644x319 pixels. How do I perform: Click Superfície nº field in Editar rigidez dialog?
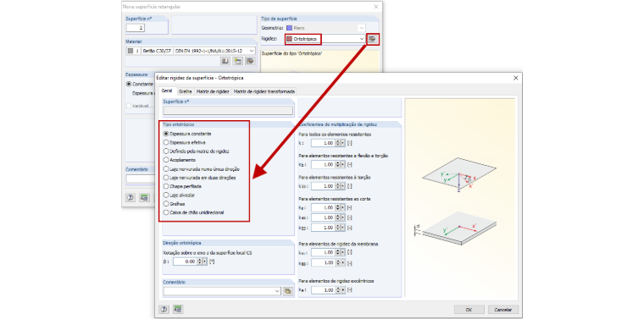point(228,110)
